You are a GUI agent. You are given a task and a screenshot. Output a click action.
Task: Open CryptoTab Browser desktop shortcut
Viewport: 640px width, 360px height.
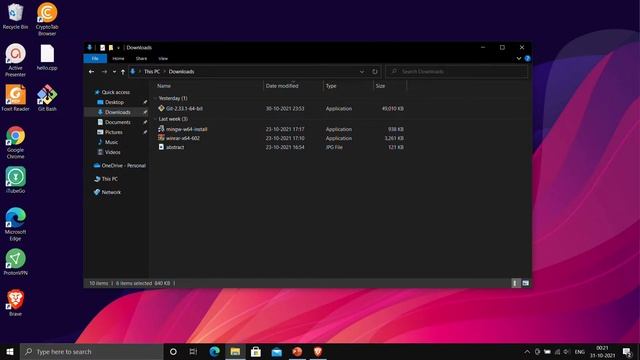click(x=47, y=19)
